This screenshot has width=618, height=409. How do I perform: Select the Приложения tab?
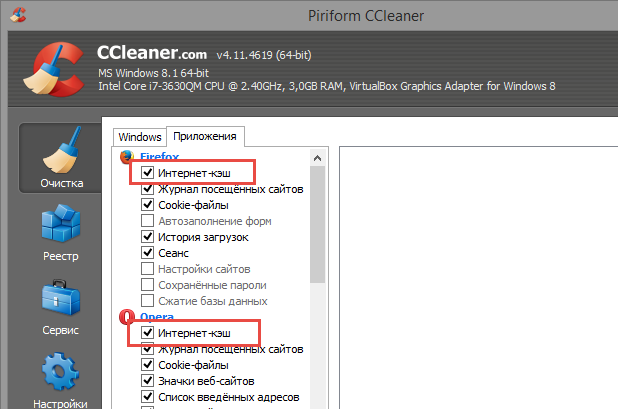tap(205, 136)
